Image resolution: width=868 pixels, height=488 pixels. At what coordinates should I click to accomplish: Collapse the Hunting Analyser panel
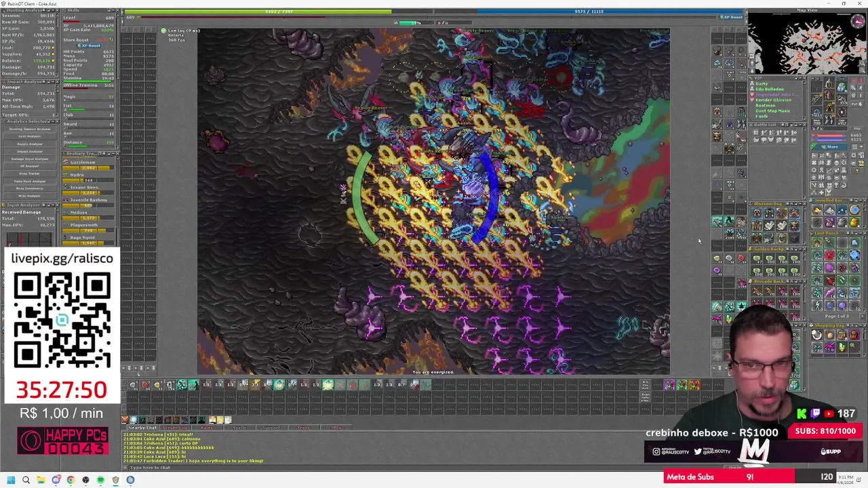[x=52, y=10]
